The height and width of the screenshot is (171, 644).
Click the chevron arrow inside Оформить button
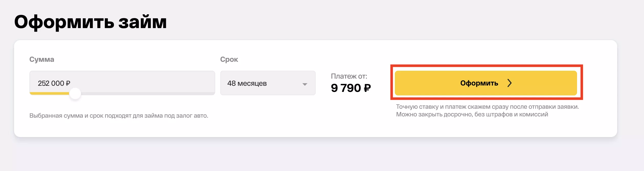tap(509, 83)
